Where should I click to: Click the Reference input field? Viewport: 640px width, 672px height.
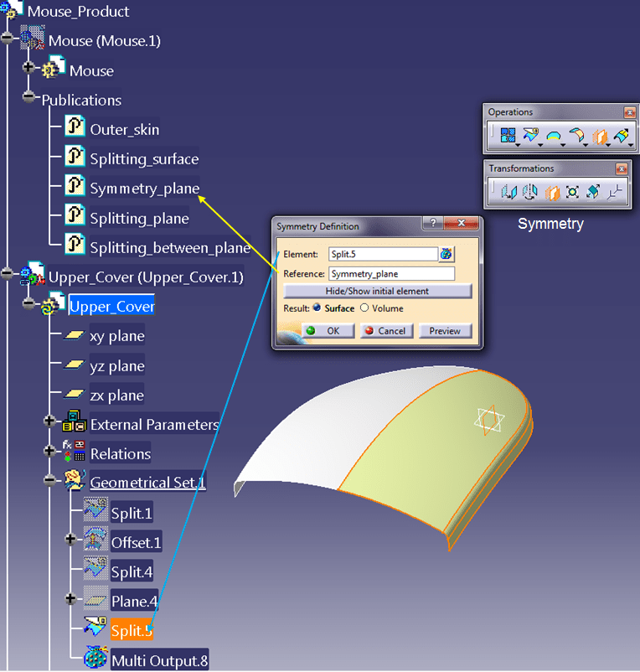390,274
